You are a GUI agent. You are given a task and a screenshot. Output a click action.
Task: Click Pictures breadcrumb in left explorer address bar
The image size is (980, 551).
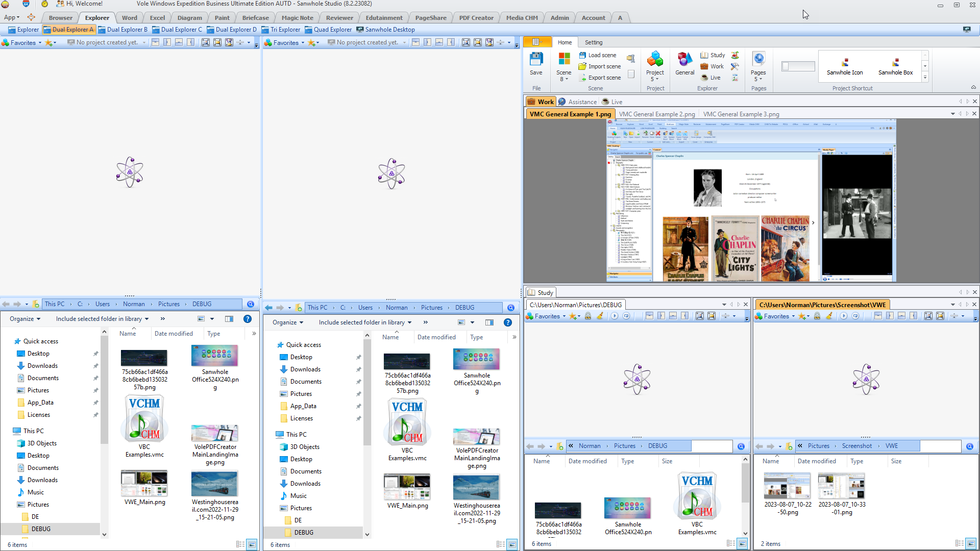point(169,304)
